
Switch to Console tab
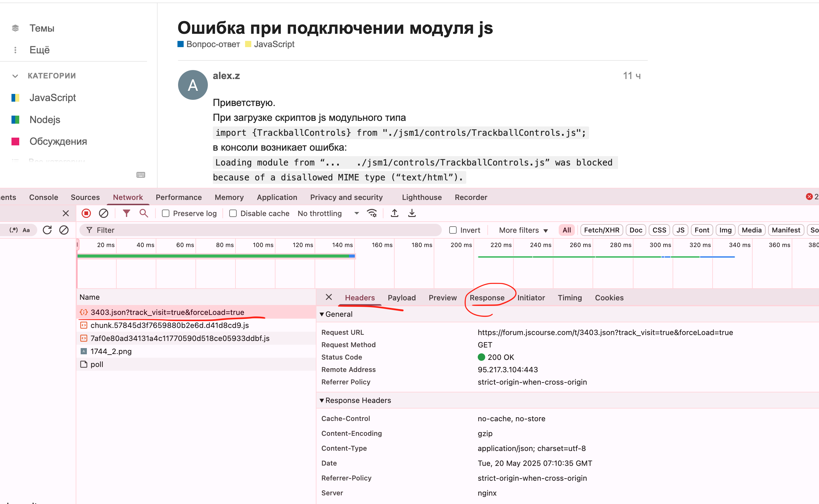tap(44, 197)
